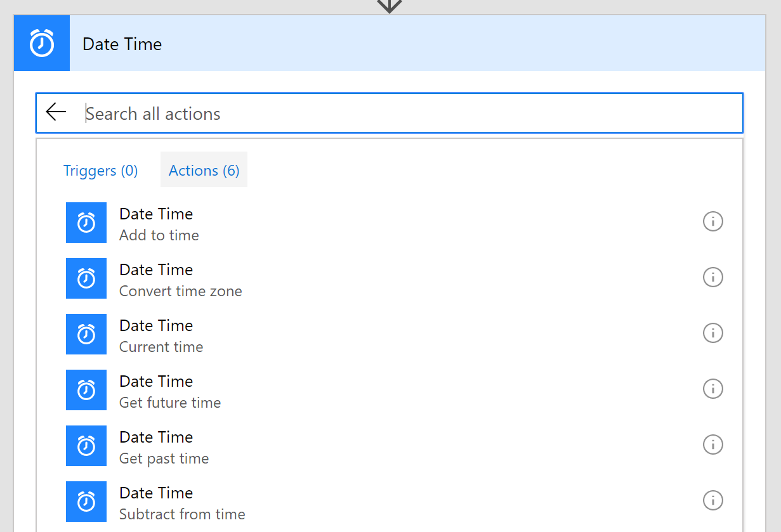
Task: Show info for Get future time action
Action: [x=713, y=389]
